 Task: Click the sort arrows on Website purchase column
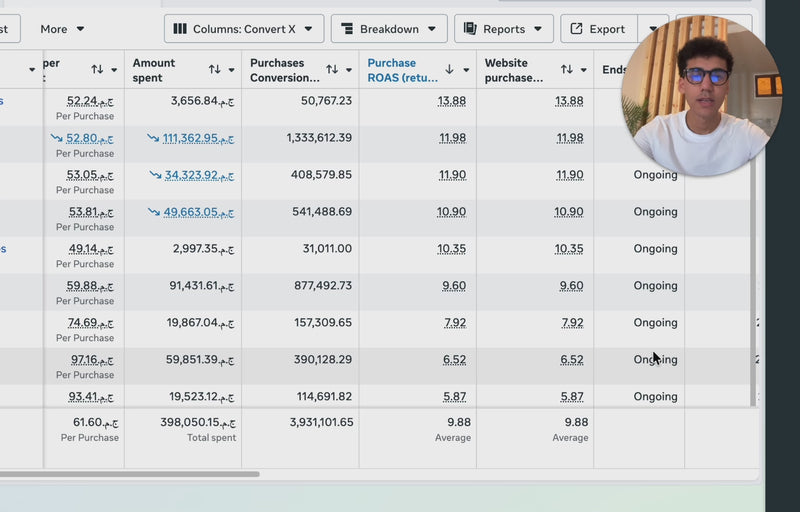(x=566, y=70)
